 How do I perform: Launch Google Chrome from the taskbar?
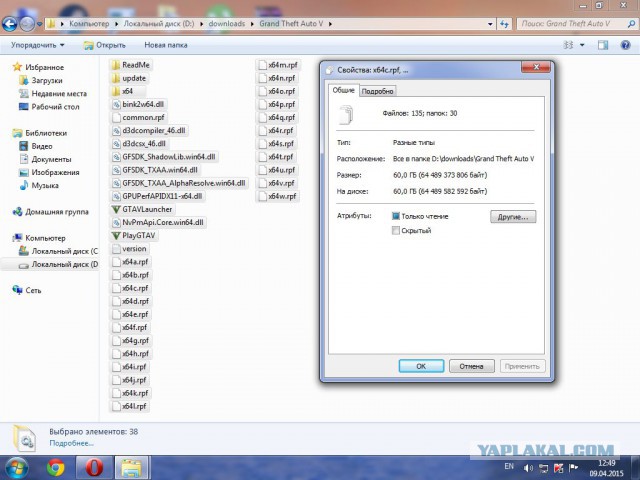point(56,468)
